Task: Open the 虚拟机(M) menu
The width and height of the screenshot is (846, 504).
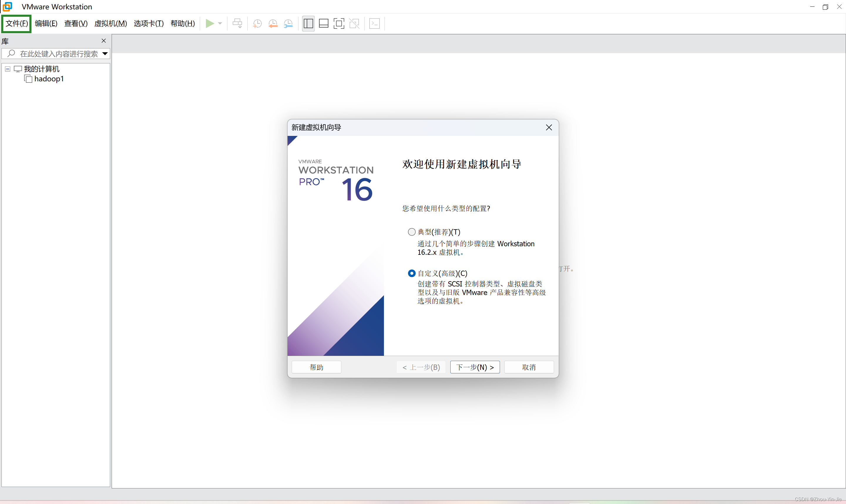Action: (x=111, y=23)
